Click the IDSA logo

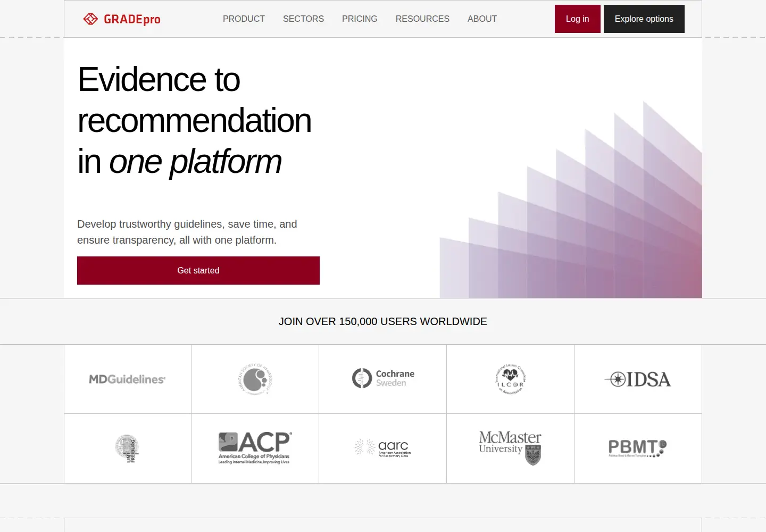(638, 379)
